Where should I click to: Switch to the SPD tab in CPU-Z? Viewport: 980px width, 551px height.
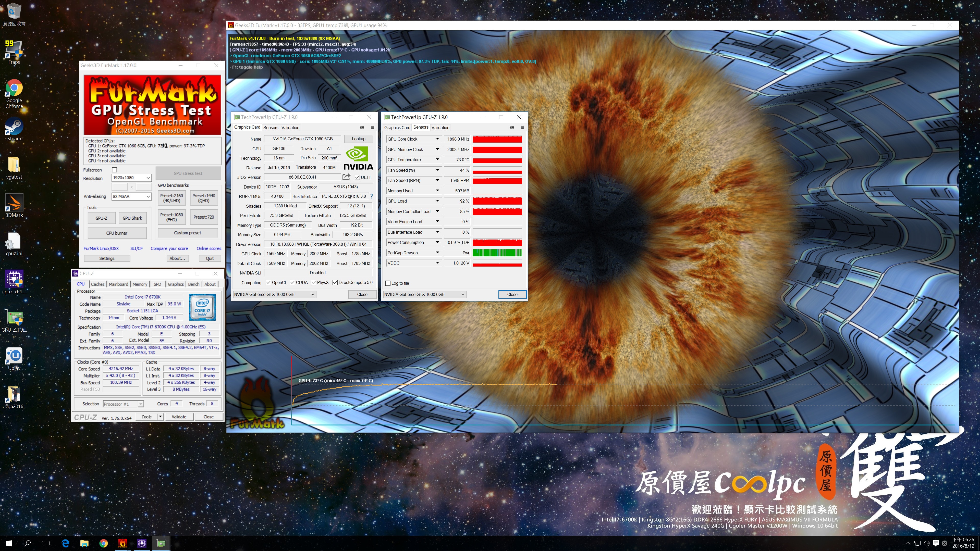coord(157,284)
